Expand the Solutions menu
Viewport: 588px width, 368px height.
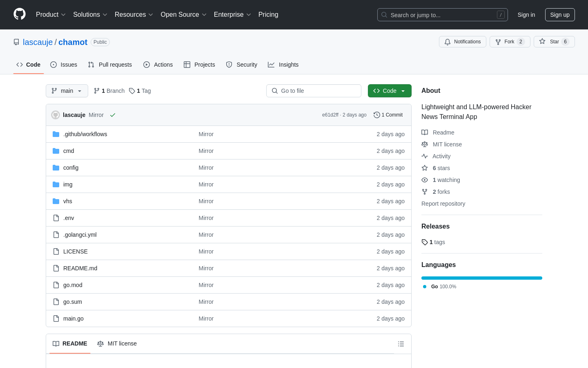(x=90, y=15)
